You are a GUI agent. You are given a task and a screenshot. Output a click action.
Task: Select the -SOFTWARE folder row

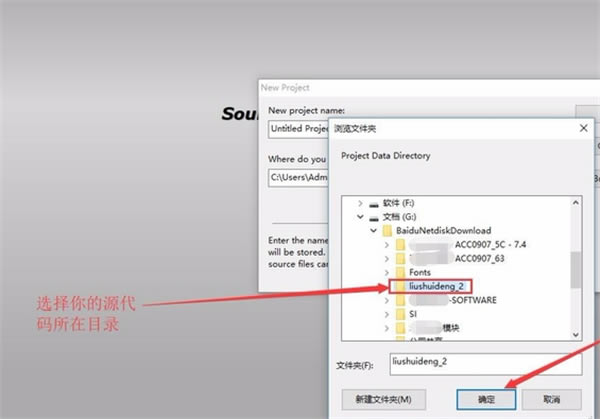473,300
